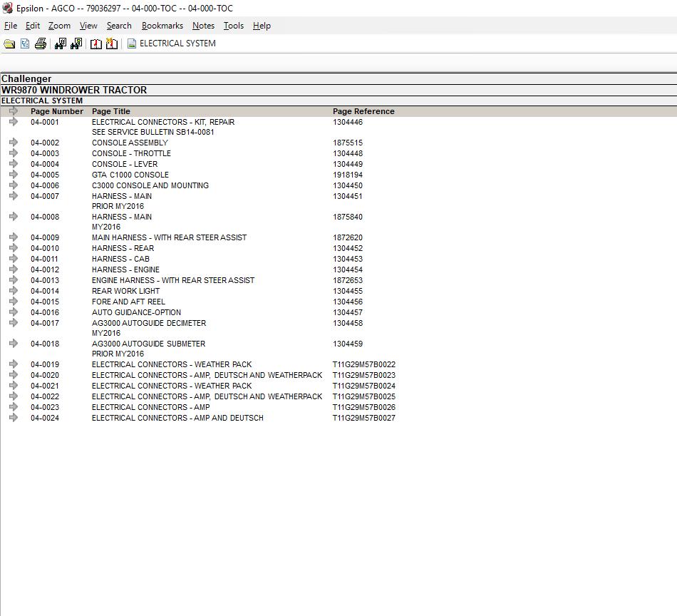Click page reference 1918194
The width and height of the screenshot is (677, 616).
pos(348,175)
